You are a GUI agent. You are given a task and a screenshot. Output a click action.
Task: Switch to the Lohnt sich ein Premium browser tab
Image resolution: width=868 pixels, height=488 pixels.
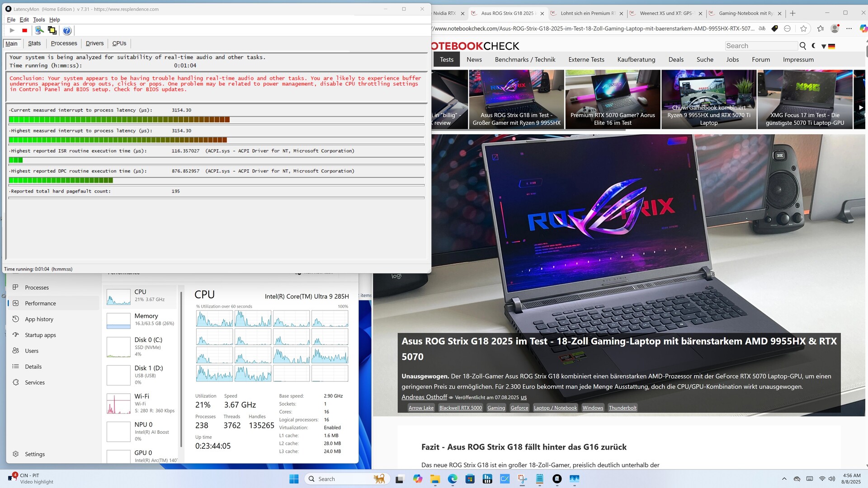click(x=587, y=14)
